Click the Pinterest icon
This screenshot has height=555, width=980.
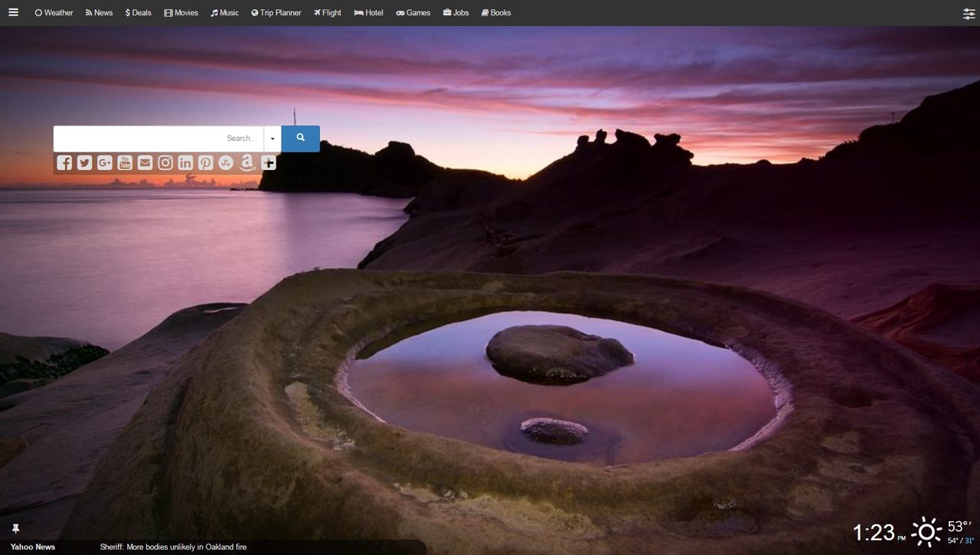[204, 162]
